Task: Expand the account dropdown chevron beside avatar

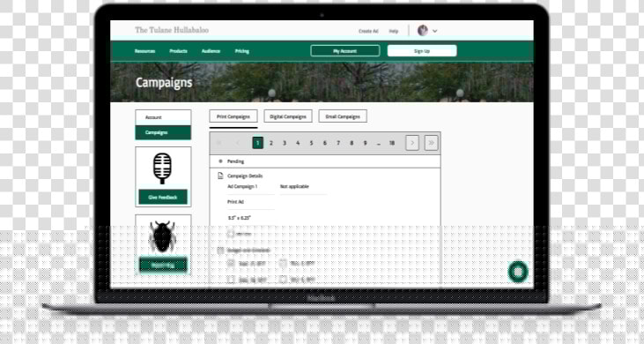Action: (x=435, y=31)
